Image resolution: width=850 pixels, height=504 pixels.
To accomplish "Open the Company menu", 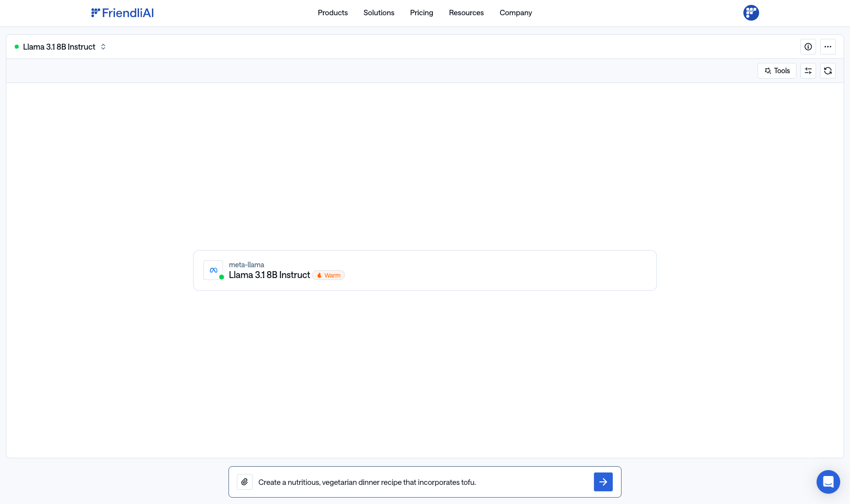I will tap(516, 13).
